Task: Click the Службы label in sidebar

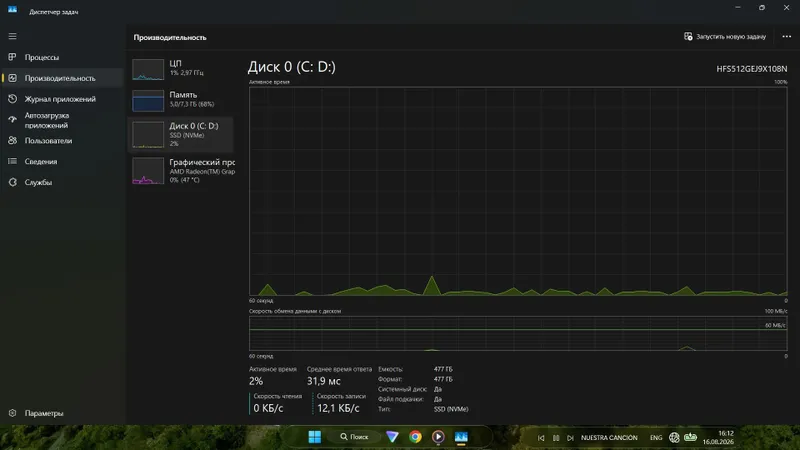Action: pos(38,182)
